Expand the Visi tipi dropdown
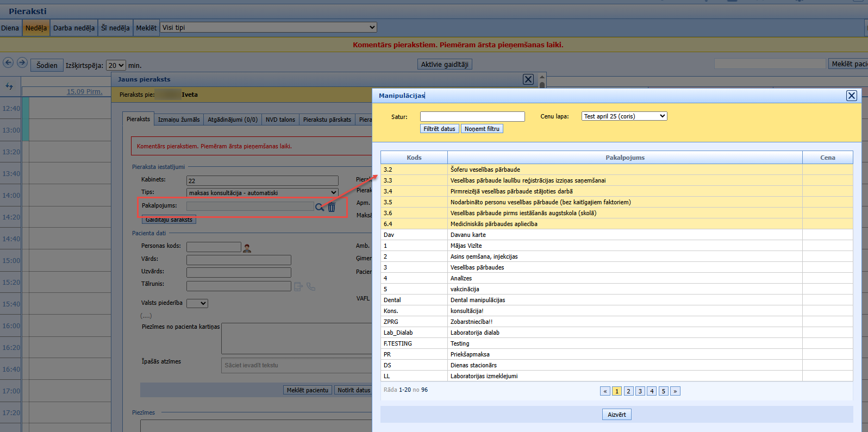868x432 pixels. pos(268,27)
